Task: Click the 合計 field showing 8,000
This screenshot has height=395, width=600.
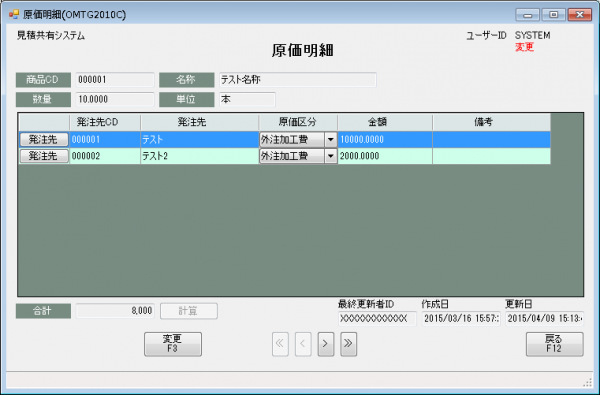Action: point(115,311)
